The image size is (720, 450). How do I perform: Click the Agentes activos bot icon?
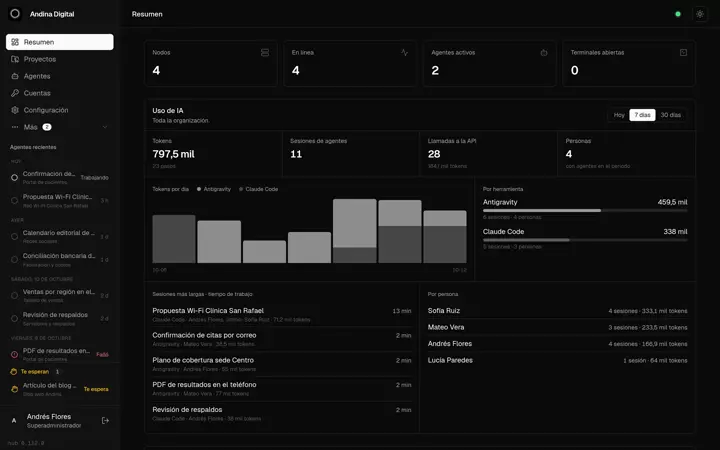click(544, 53)
